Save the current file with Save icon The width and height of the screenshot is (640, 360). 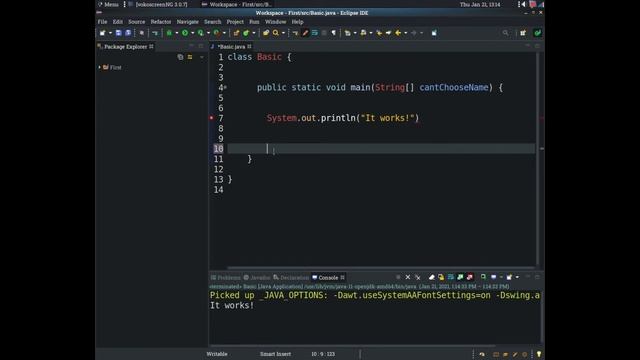point(118,33)
